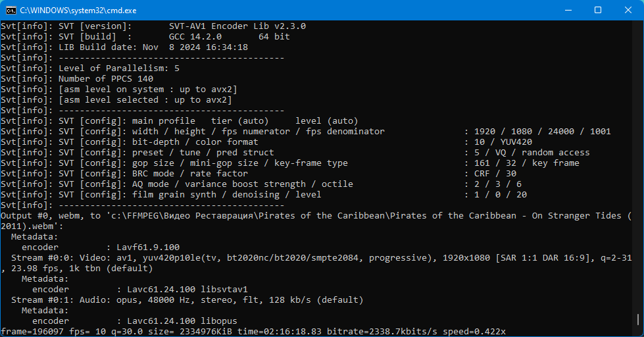Minimize the command prompt window

point(567,10)
